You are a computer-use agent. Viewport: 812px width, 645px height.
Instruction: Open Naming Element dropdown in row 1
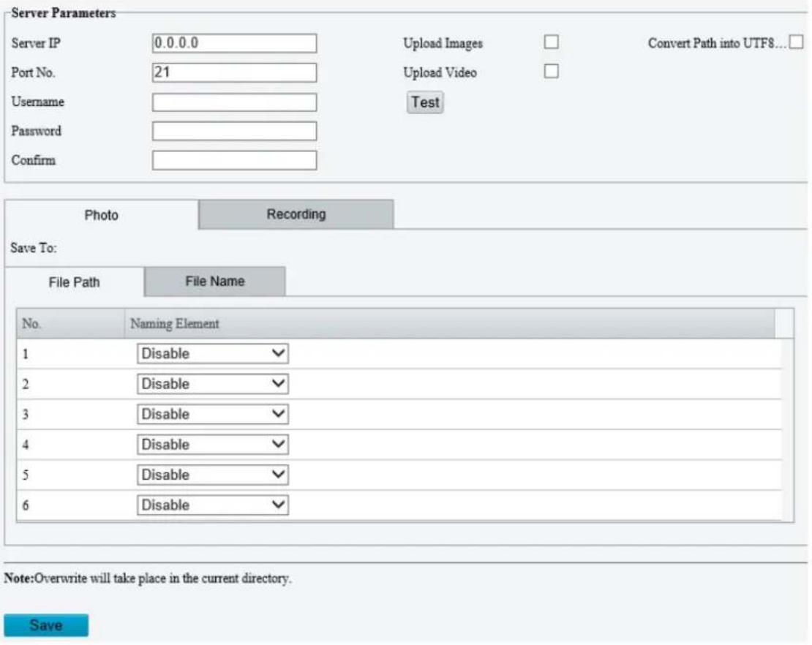coord(213,353)
